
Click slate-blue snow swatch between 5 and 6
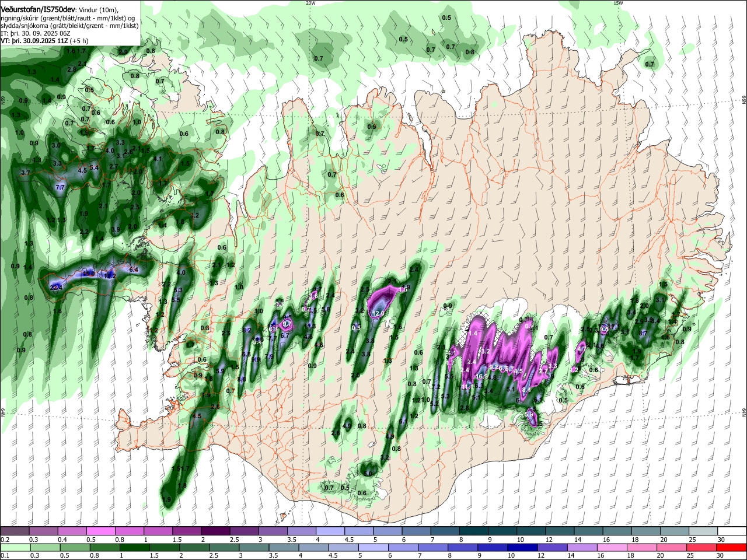point(386,531)
